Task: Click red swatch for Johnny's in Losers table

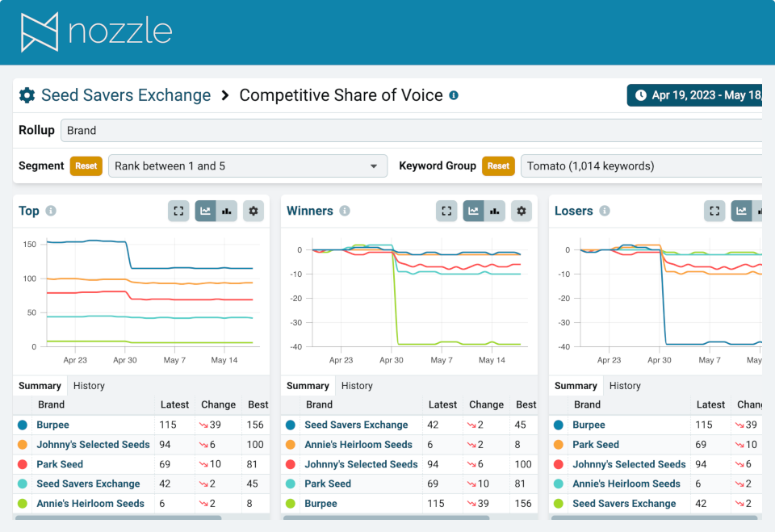Action: click(559, 464)
